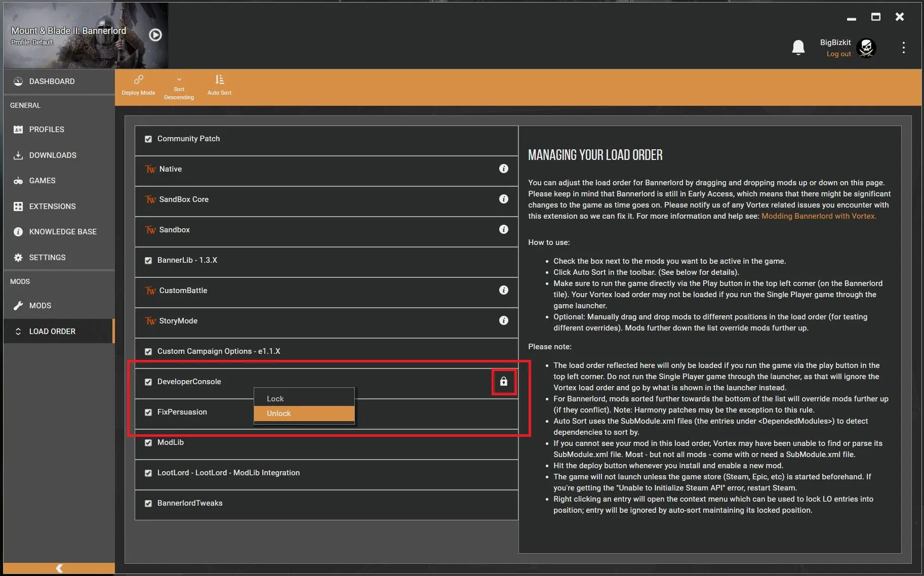Go to Profiles in the sidebar
924x576 pixels.
tap(59, 130)
